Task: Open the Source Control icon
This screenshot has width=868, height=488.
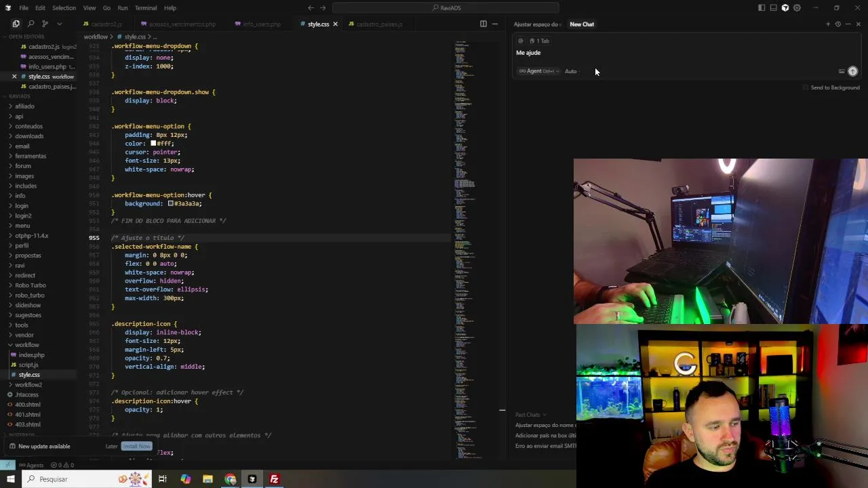Action: (45, 24)
